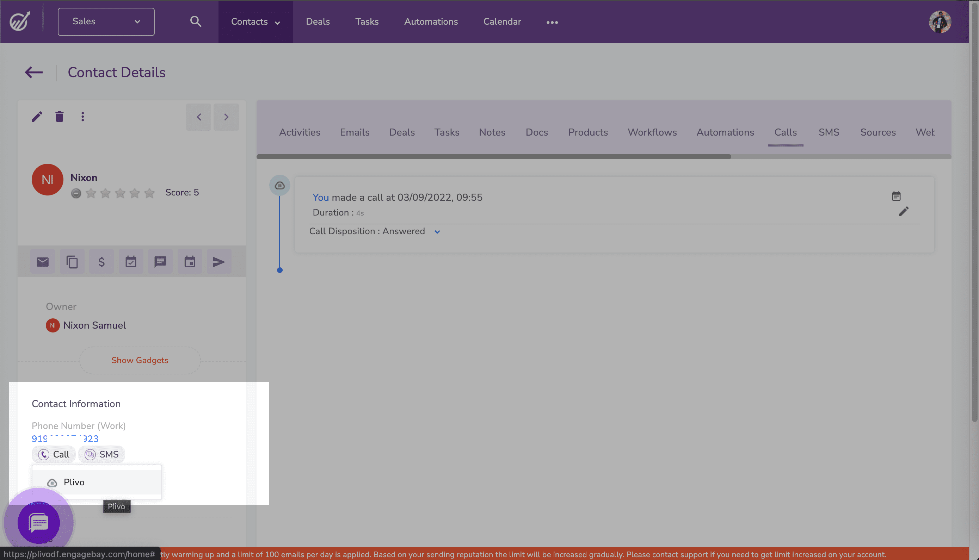Click the edit pencil icon on call log
979x560 pixels.
tap(904, 212)
